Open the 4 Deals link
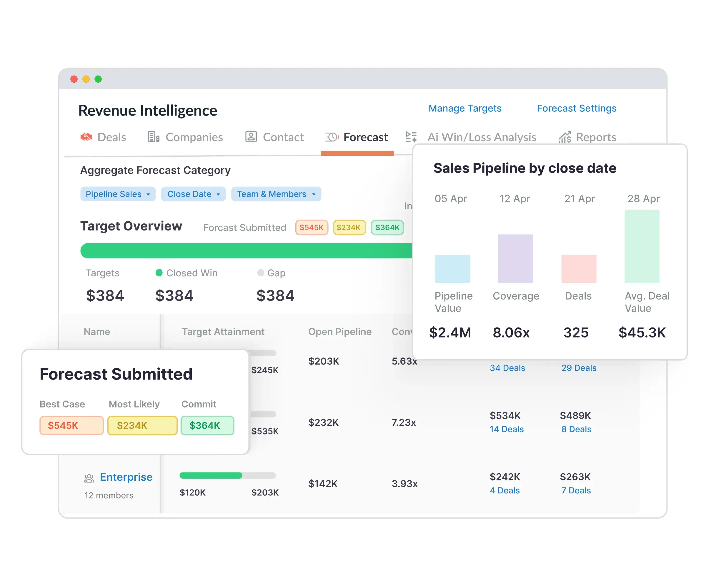 (504, 491)
